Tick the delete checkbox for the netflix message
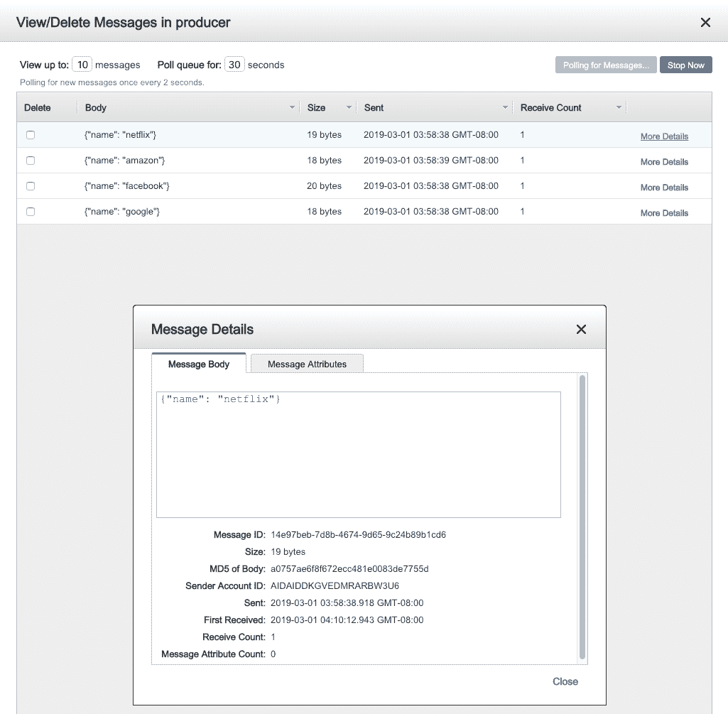 coord(31,135)
